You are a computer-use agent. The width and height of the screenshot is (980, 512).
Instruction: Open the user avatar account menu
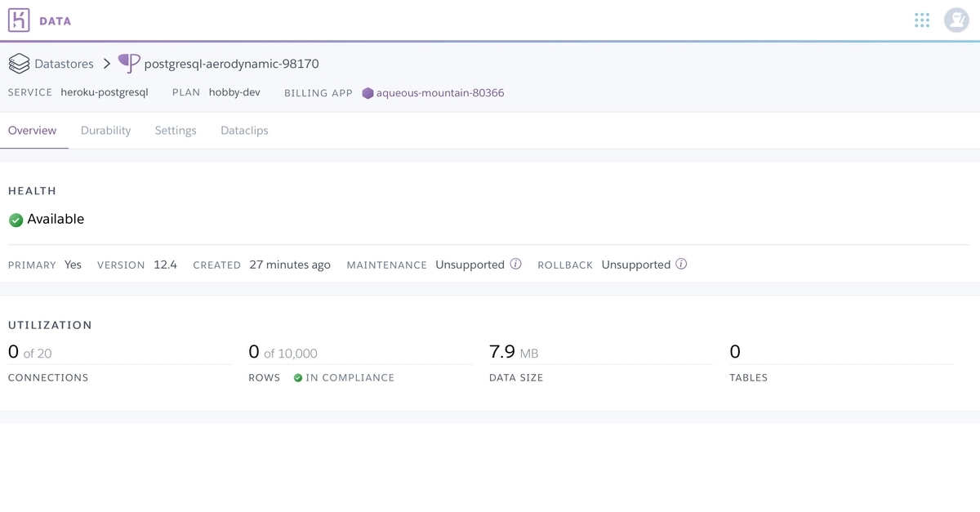956,20
